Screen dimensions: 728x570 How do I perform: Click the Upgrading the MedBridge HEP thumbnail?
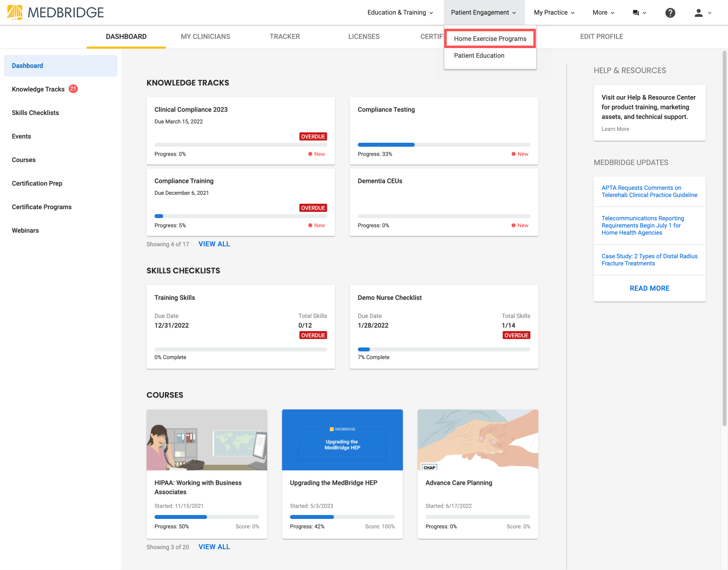coord(342,440)
